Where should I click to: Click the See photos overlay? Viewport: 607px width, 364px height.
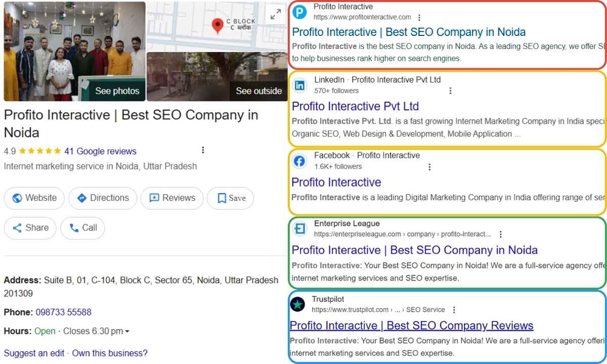point(117,91)
